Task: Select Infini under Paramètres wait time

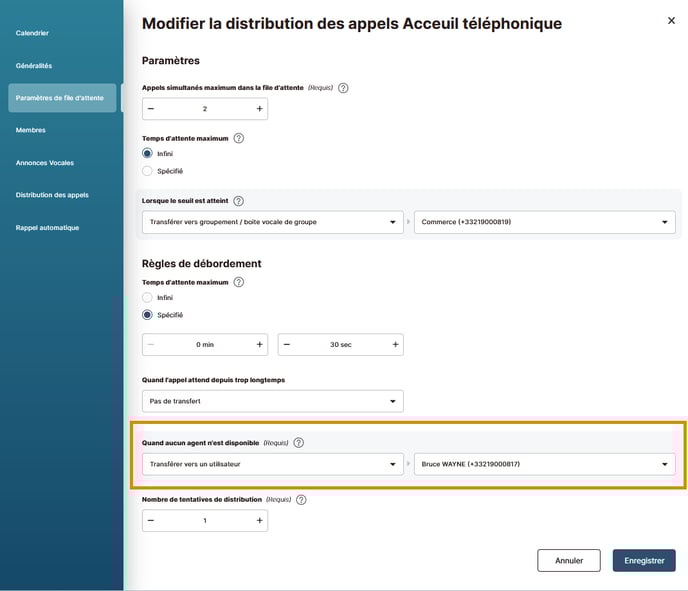Action: [147, 154]
